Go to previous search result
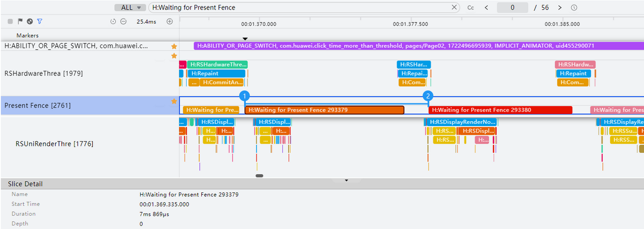Screen dimensions: 644x229 tap(486, 8)
